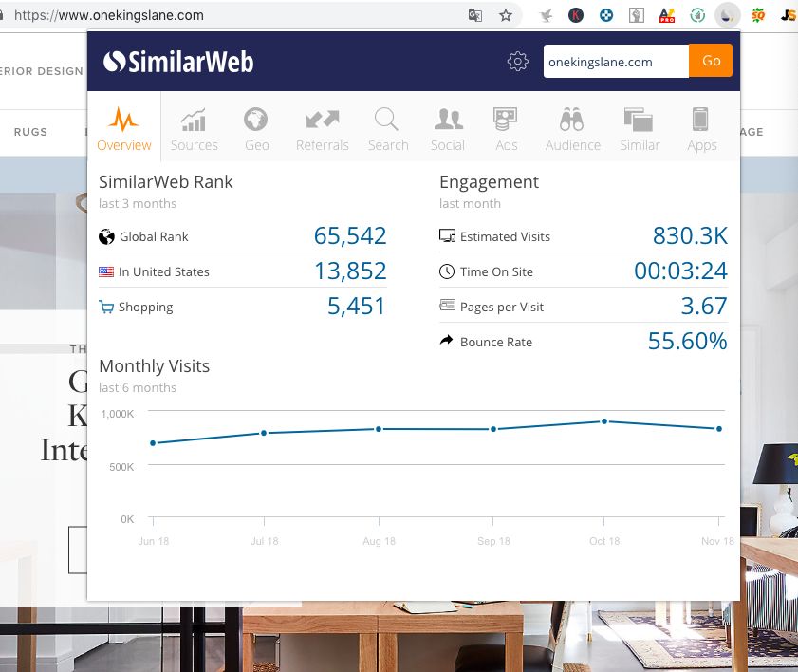Viewport: 798px width, 672px height.
Task: Go to the Referrals tab
Action: [323, 130]
